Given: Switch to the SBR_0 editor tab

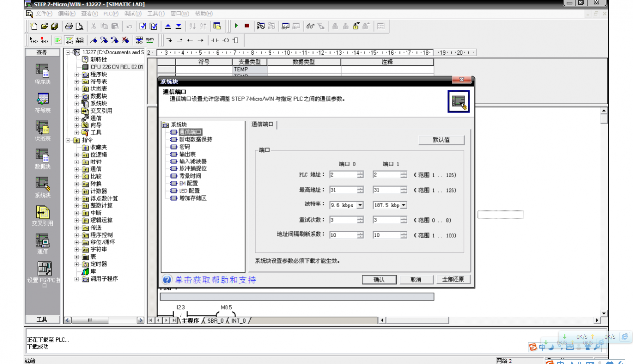Looking at the screenshot, I should [x=216, y=321].
